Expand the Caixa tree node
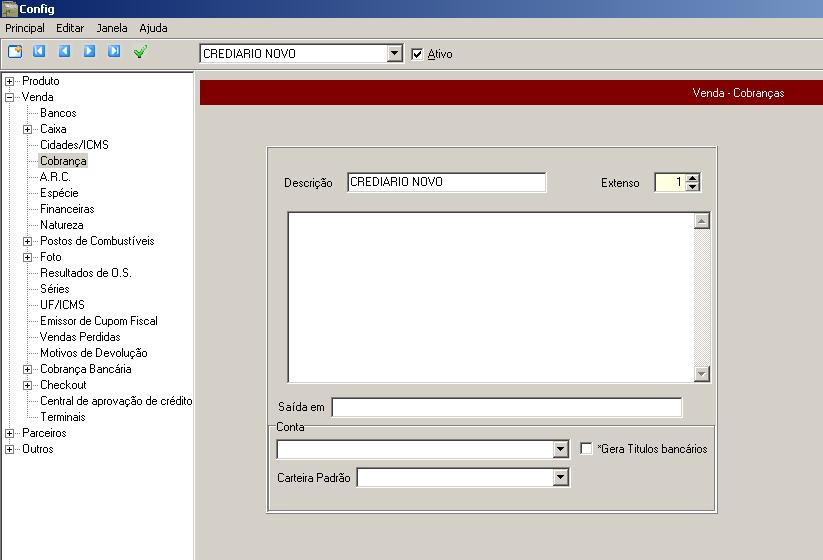This screenshot has height=560, width=823. [x=27, y=129]
